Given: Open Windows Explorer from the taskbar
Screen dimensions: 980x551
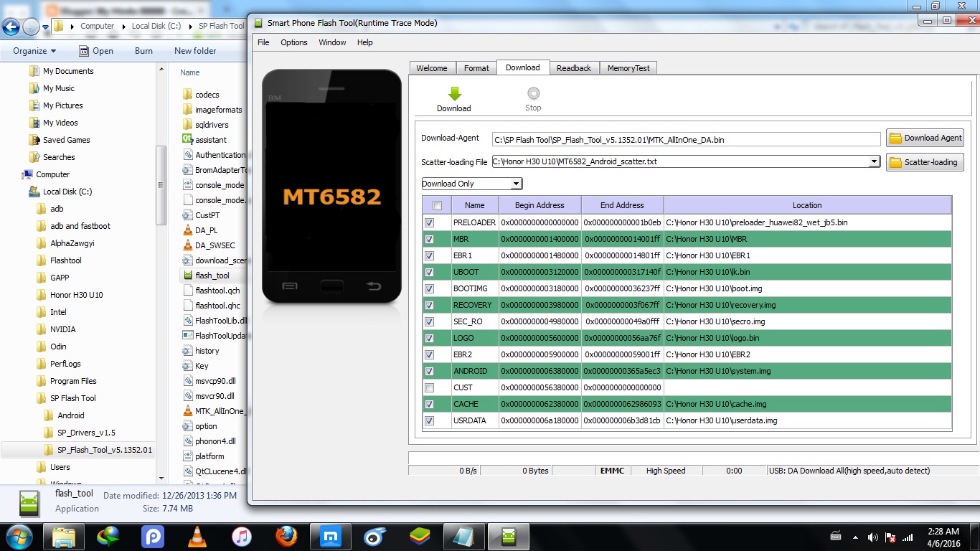Looking at the screenshot, I should 64,536.
